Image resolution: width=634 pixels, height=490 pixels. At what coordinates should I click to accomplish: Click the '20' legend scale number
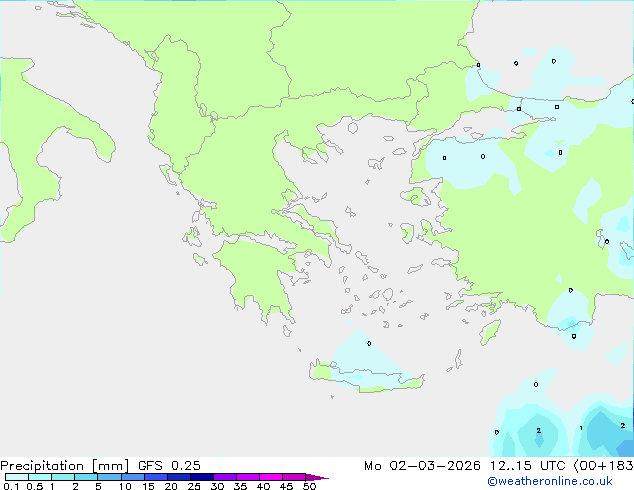171,486
